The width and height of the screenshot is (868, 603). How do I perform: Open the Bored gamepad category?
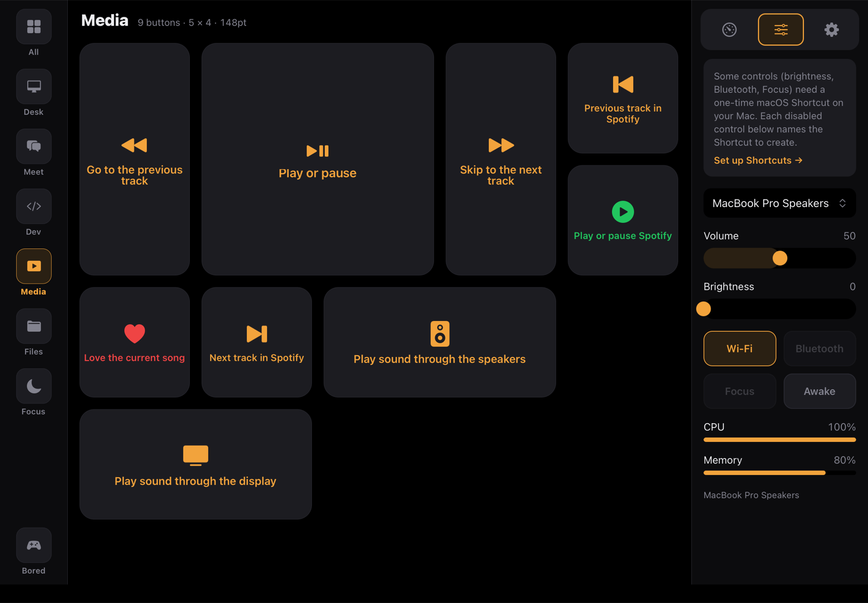tap(34, 546)
